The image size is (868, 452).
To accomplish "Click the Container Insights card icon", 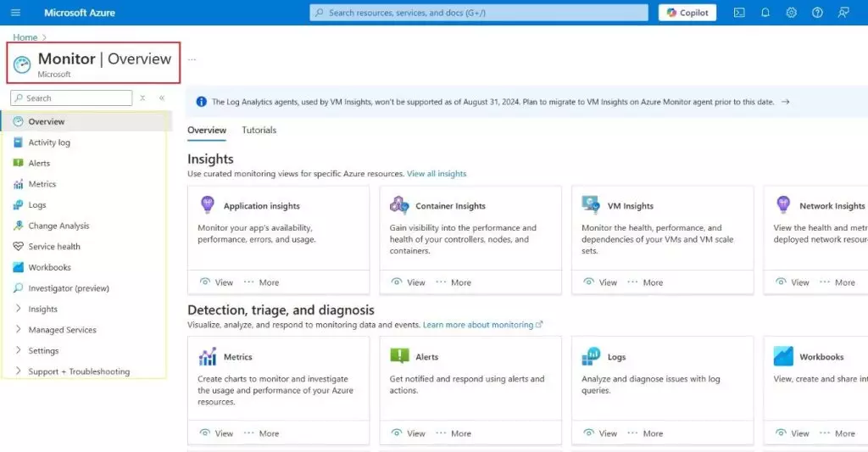I will pyautogui.click(x=399, y=205).
